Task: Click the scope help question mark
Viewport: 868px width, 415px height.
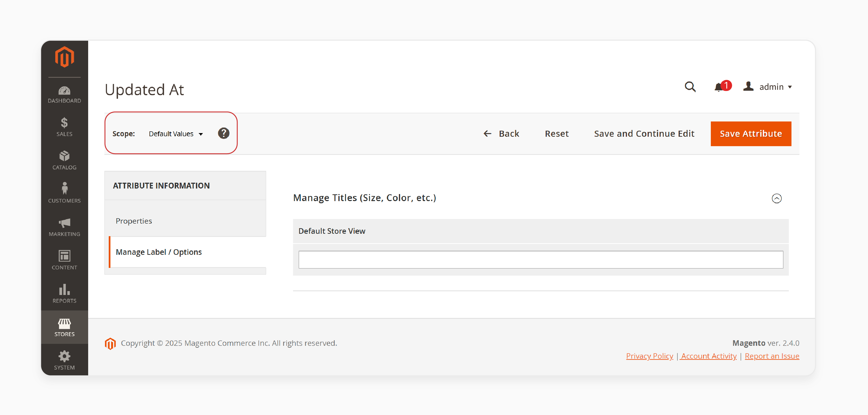Action: (223, 133)
